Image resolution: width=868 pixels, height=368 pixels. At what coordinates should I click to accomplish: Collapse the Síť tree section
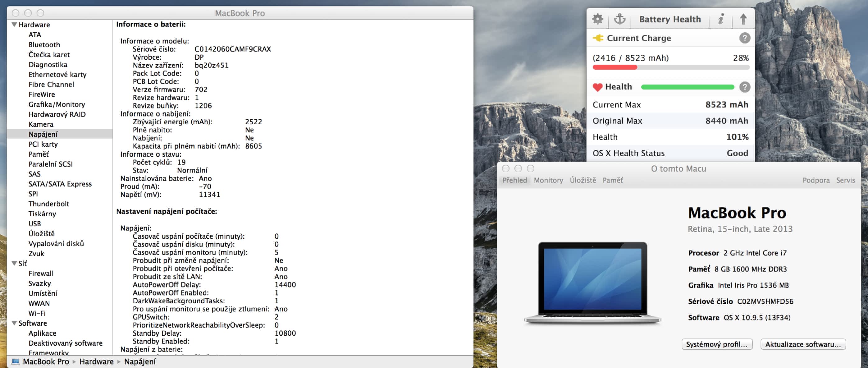click(15, 263)
